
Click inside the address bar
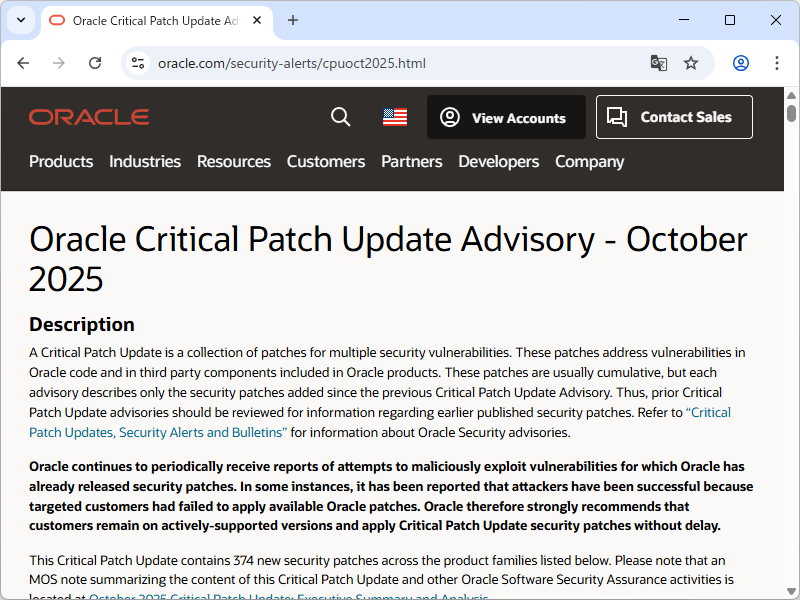(x=300, y=62)
